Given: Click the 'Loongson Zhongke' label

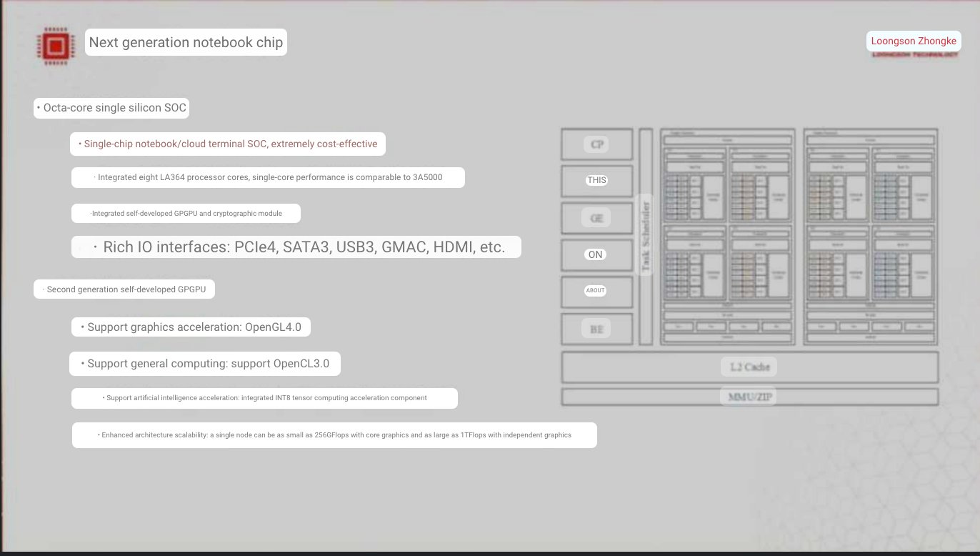Looking at the screenshot, I should 914,41.
